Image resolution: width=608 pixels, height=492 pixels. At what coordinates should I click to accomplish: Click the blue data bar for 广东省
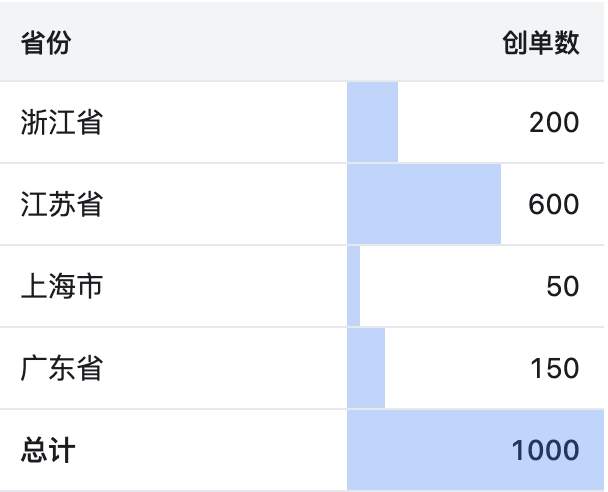point(366,368)
